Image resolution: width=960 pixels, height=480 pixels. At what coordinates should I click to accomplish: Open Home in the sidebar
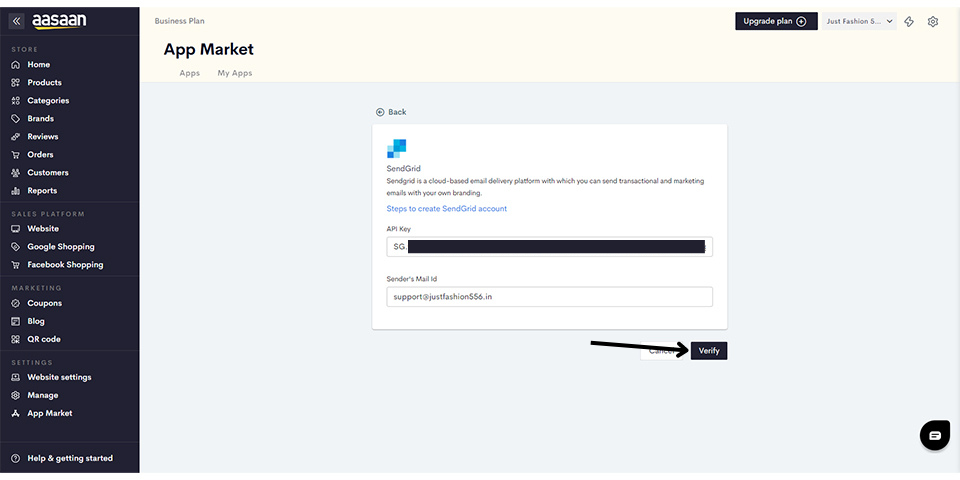point(39,65)
